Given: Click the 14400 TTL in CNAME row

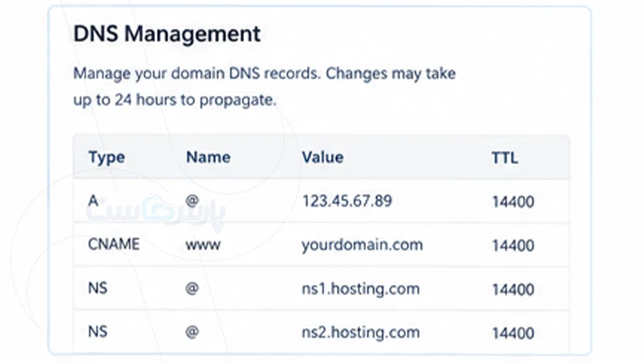Looking at the screenshot, I should pyautogui.click(x=513, y=246).
